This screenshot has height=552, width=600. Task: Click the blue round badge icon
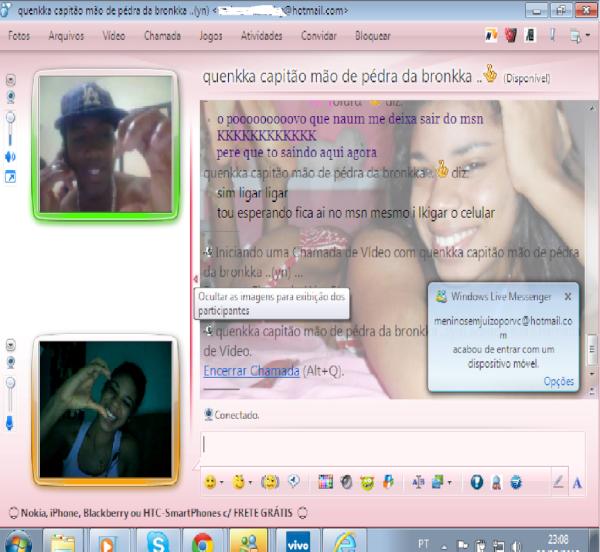point(516,482)
